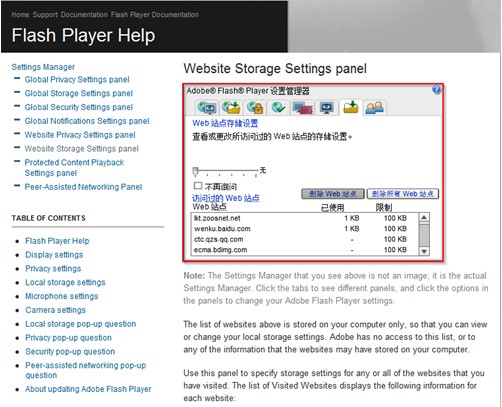Click the website list scroll up arrow

(424, 218)
